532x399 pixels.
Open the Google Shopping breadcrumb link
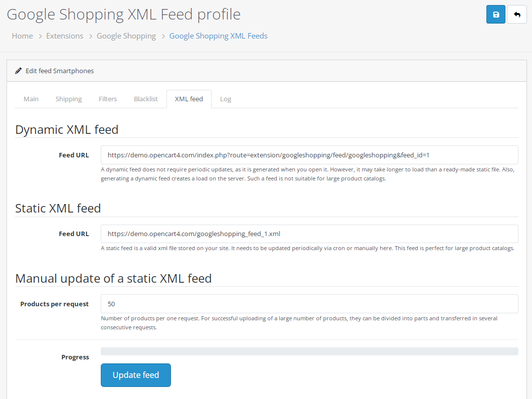click(x=126, y=36)
